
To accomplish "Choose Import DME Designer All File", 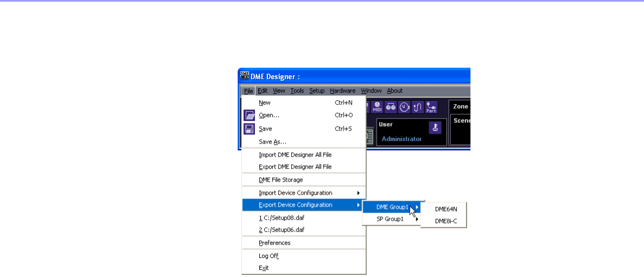I will click(304, 154).
